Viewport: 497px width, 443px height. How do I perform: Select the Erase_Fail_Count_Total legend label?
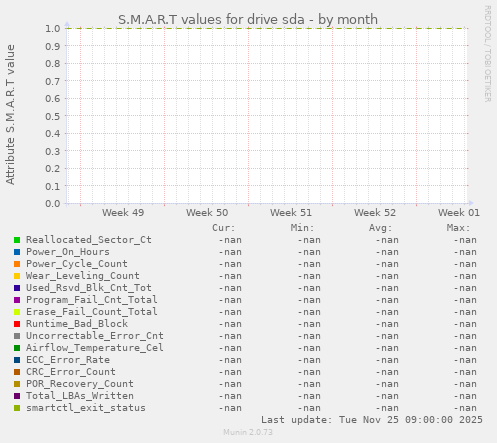point(92,312)
